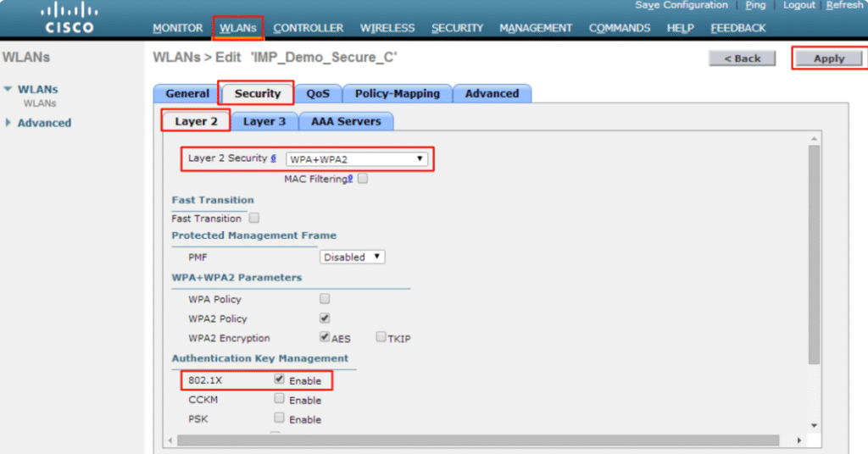This screenshot has width=868, height=454.
Task: Click horizontal scrollbar right arrow
Action: click(x=798, y=440)
